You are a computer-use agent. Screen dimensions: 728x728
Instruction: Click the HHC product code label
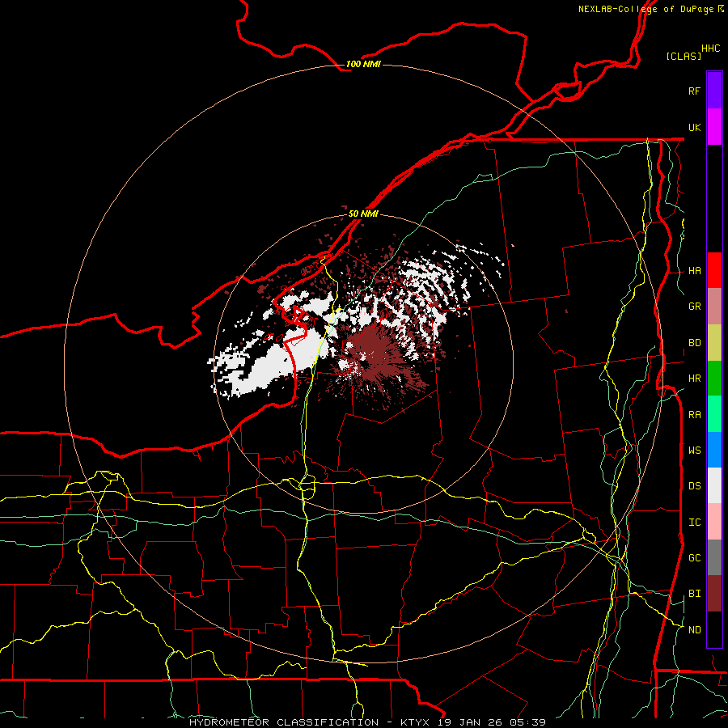click(x=710, y=49)
